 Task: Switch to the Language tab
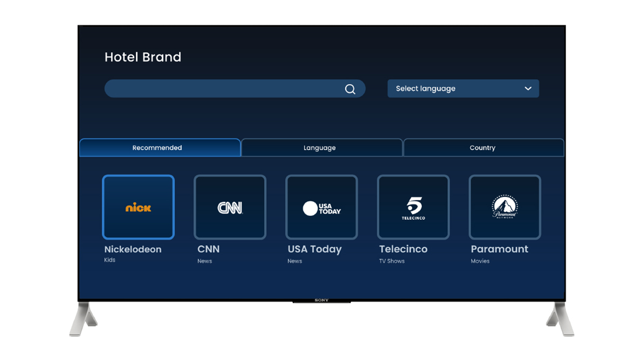[322, 147]
